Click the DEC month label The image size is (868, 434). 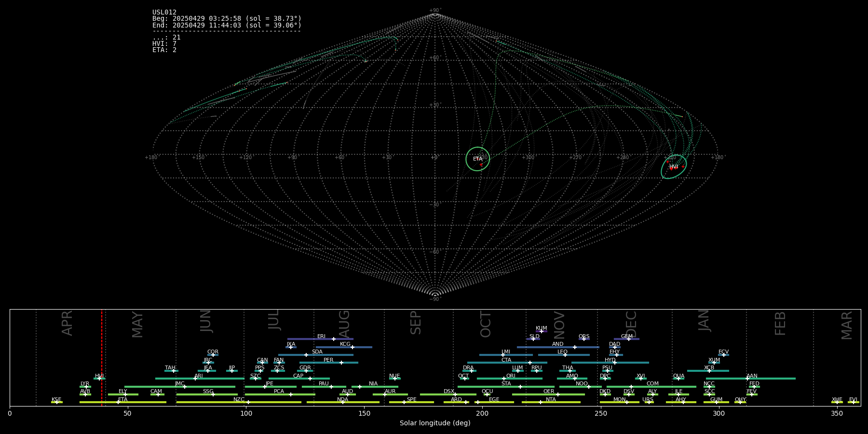(631, 324)
